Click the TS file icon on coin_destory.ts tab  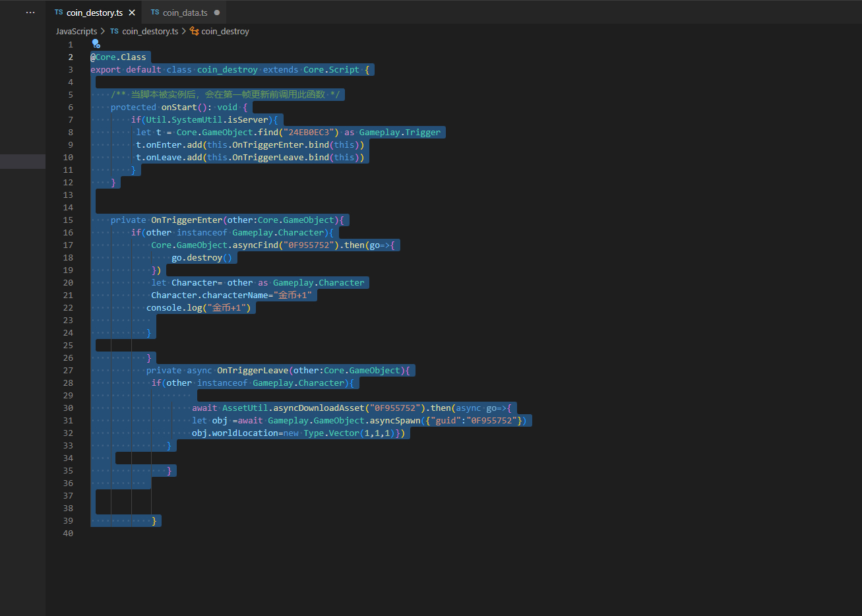59,13
